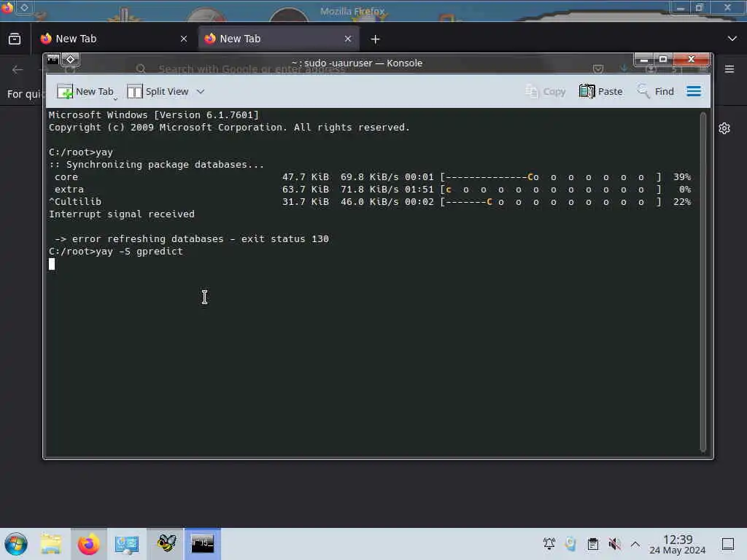The height and width of the screenshot is (560, 747).
Task: Open the Firefox application menu
Action: pyautogui.click(x=729, y=69)
